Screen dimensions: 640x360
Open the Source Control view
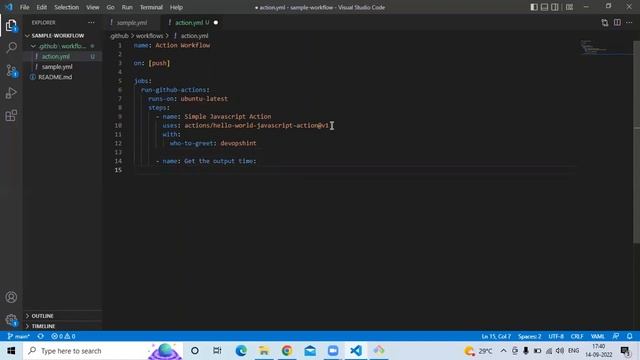pos(11,71)
